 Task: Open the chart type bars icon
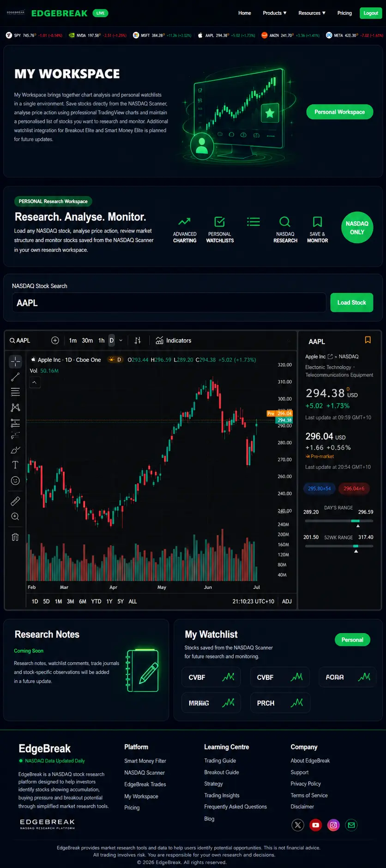[138, 341]
